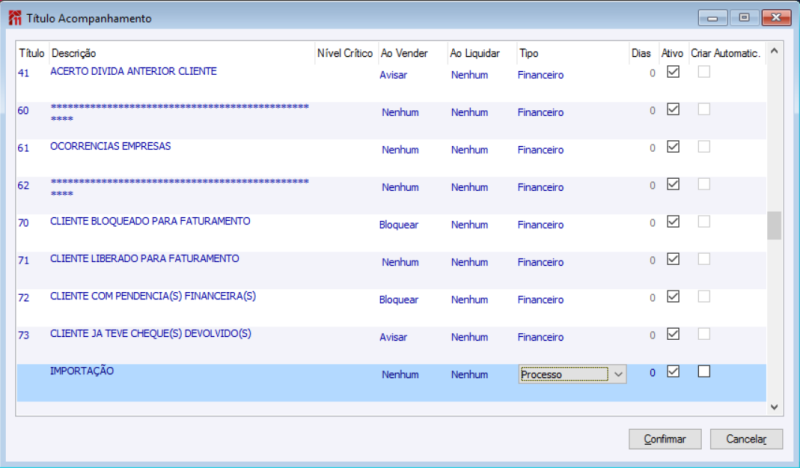Viewport: 800px width, 468px height.
Task: Close the Título Acompanhamento window
Action: 776,18
